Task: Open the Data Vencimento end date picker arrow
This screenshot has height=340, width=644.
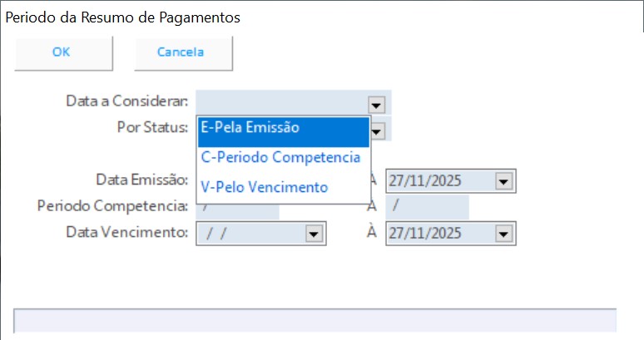Action: (502, 234)
